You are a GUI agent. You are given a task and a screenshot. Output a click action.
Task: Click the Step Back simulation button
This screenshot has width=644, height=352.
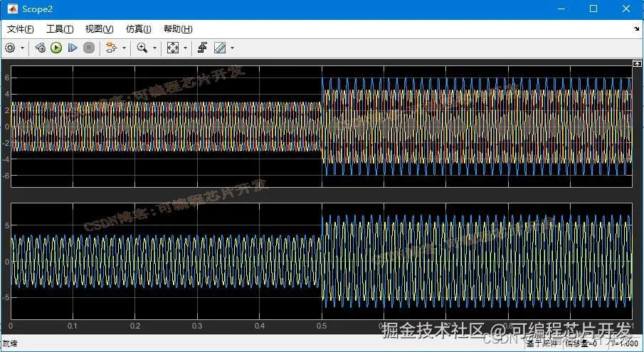pyautogui.click(x=41, y=48)
